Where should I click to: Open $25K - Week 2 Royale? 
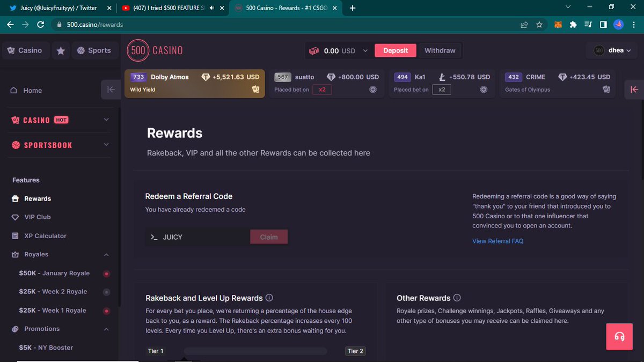[x=53, y=292]
